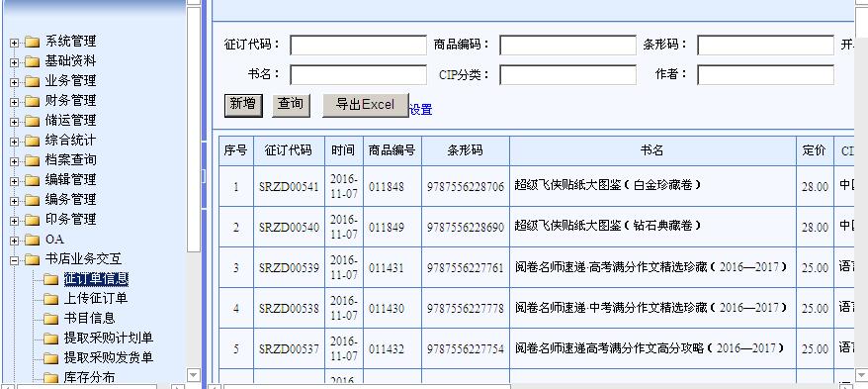Expand the 档案查询 tree node
868x389 pixels.
click(14, 161)
